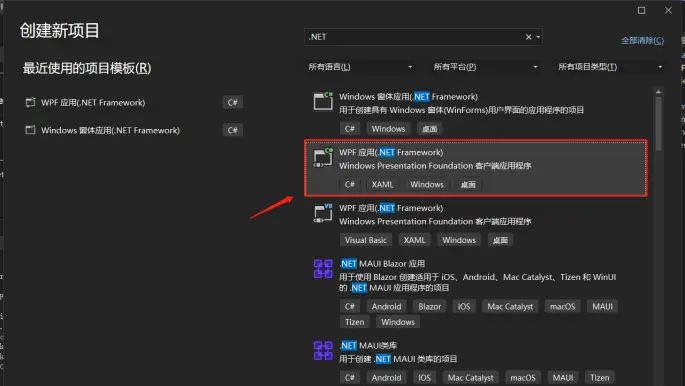This screenshot has width=685, height=386.
Task: Select Windows 窗体应用(.NET Framework) in the list
Action: pyautogui.click(x=476, y=112)
